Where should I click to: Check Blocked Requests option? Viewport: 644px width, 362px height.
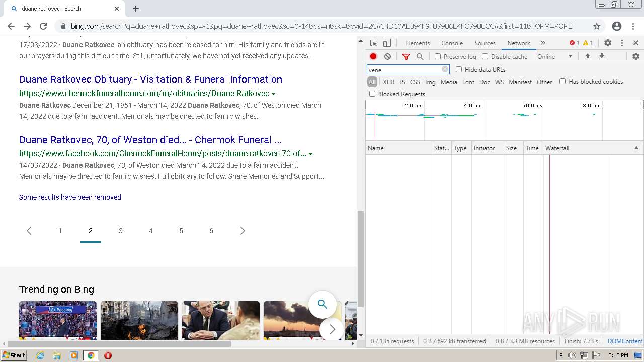372,94
